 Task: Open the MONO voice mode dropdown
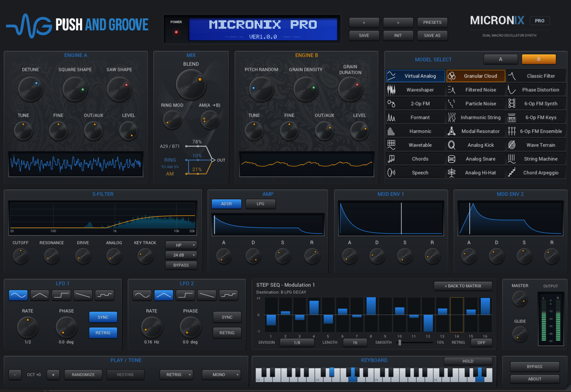[x=221, y=375]
